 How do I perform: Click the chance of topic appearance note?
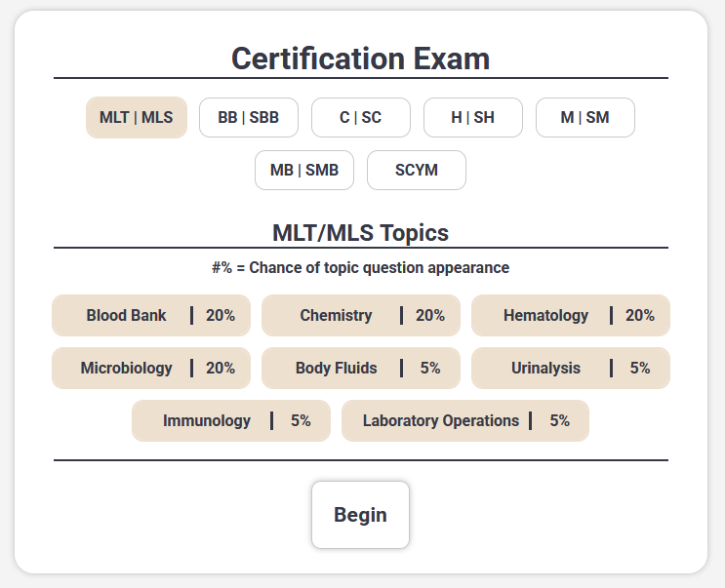(x=361, y=267)
